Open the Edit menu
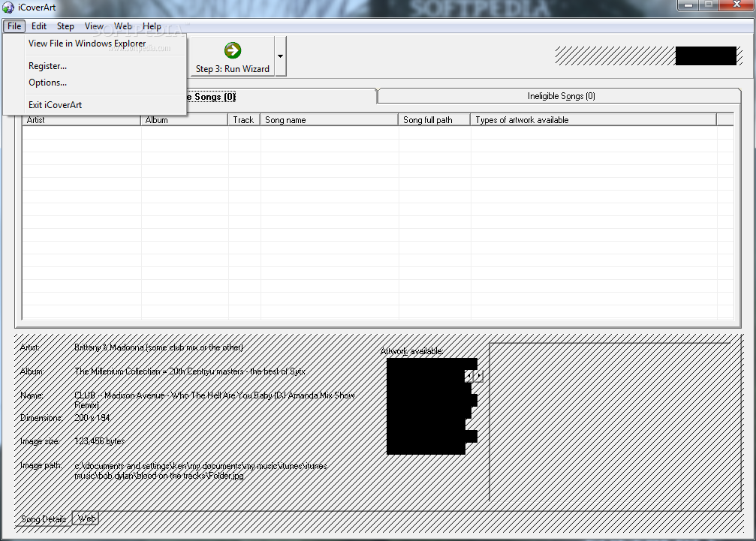The height and width of the screenshot is (541, 756). click(39, 26)
